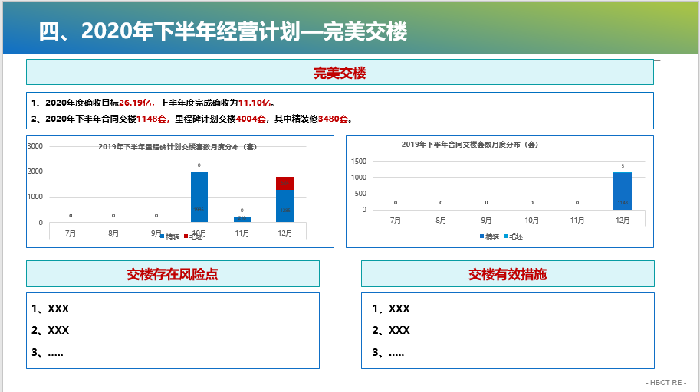The width and height of the screenshot is (700, 392).
Task: Click the slide title 2020年下半年经营计划
Action: click(222, 31)
